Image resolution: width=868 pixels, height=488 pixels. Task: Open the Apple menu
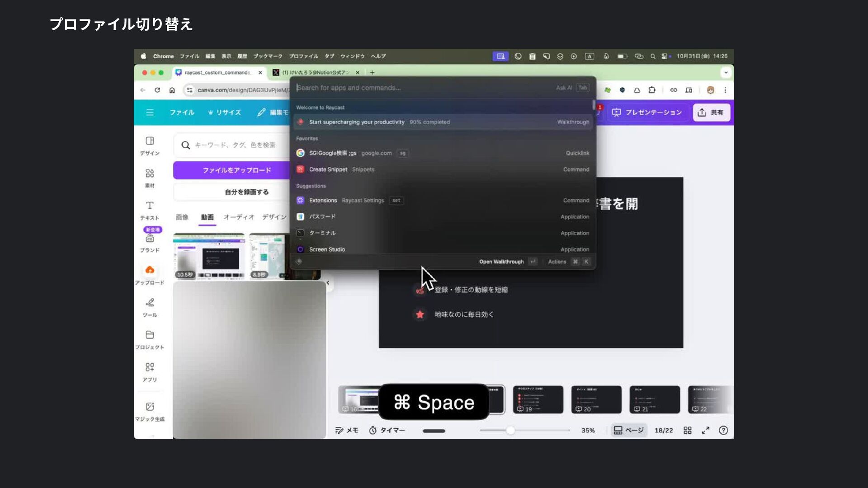(x=143, y=56)
